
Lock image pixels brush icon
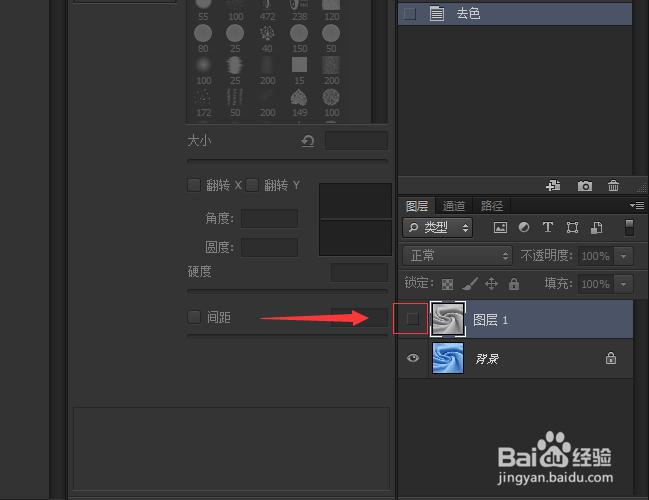point(470,284)
